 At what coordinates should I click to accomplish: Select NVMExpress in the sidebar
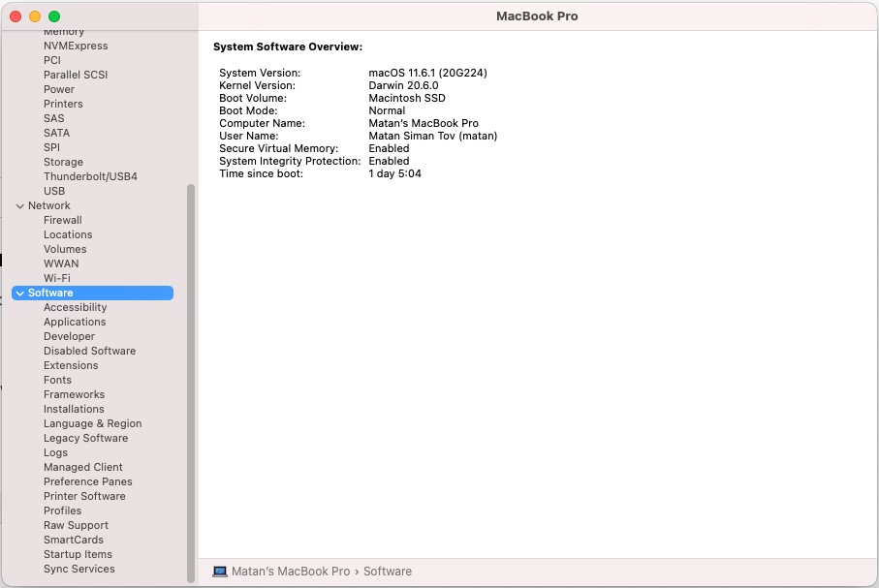(x=76, y=46)
